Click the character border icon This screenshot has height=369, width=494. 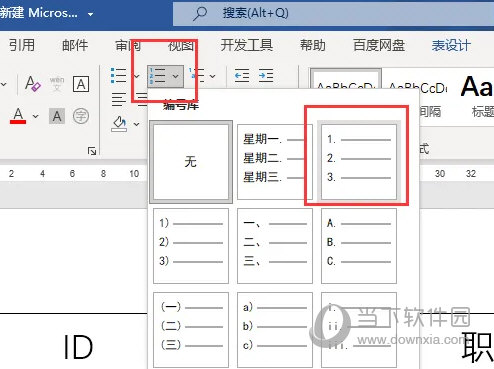[81, 84]
